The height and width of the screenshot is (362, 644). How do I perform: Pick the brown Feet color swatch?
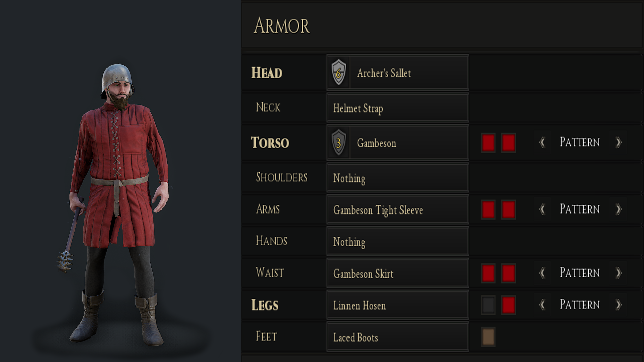488,337
